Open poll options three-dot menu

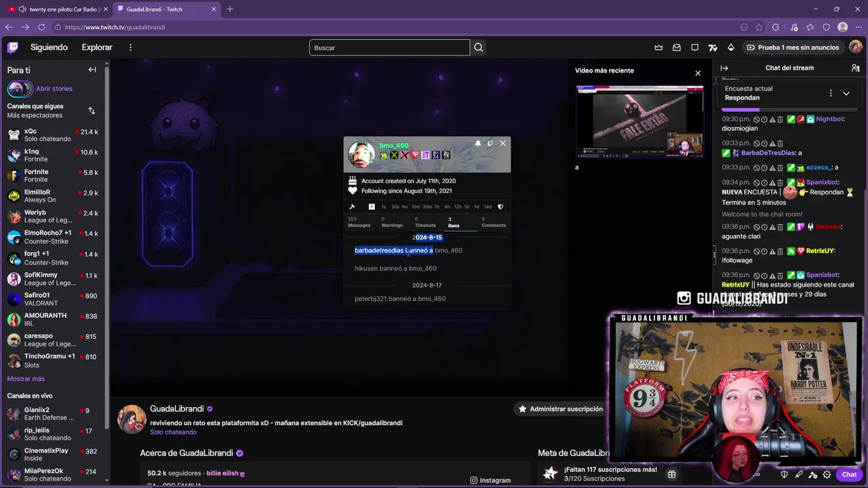click(831, 93)
